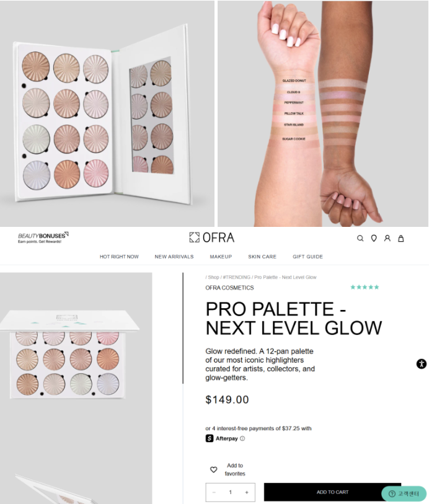Open the Gift Guide menu
This screenshot has width=429, height=504.
(307, 257)
